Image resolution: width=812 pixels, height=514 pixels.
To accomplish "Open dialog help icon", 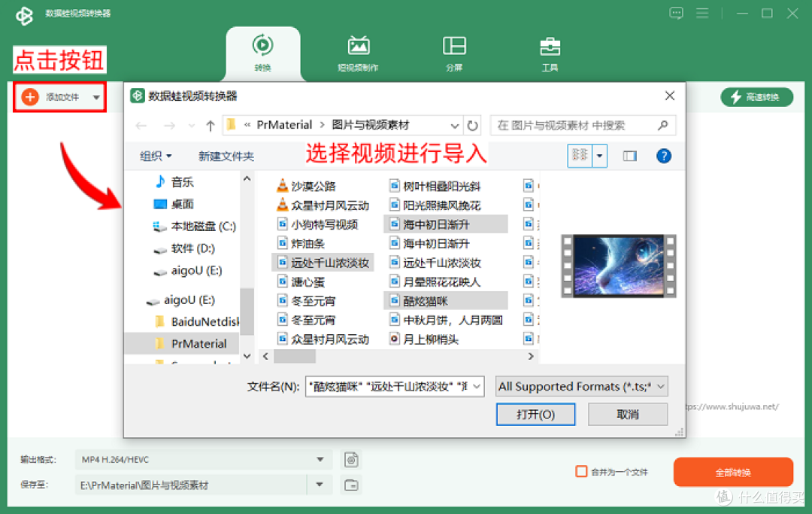I will 663,156.
